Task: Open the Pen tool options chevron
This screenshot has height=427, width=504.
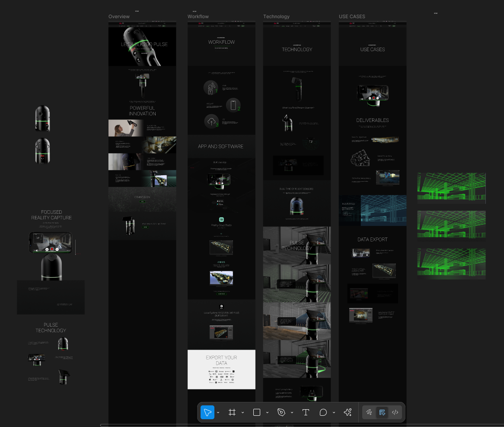Action: click(292, 413)
